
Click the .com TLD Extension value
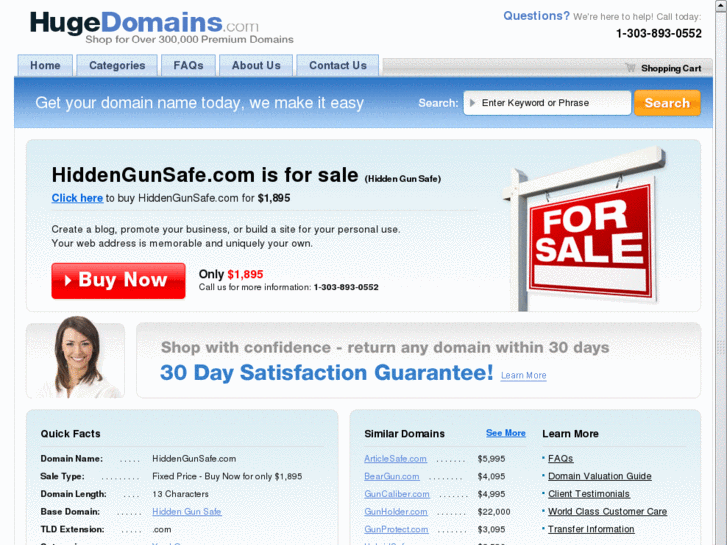click(162, 529)
